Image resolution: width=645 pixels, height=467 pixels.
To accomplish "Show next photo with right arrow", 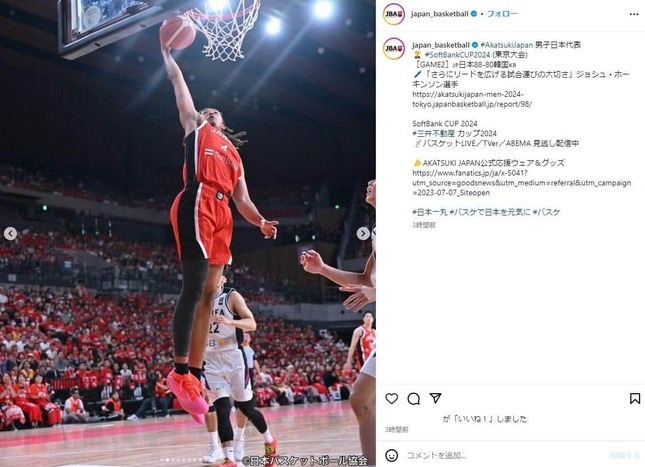I will click(x=363, y=234).
